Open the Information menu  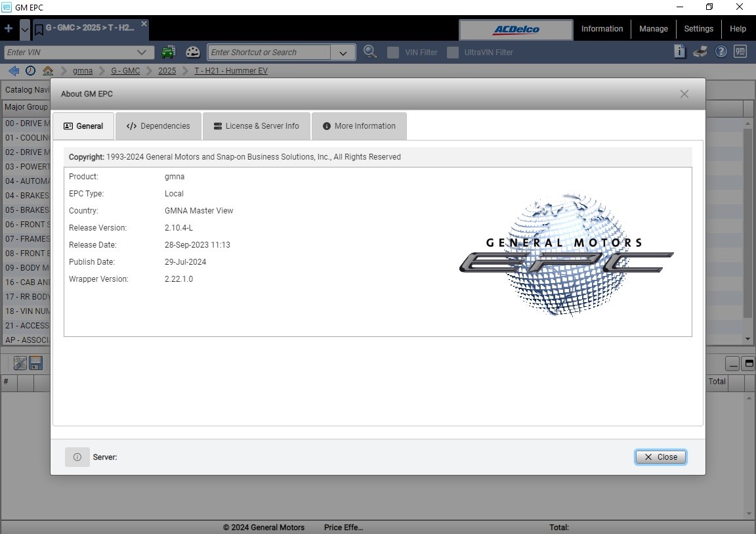pos(602,29)
